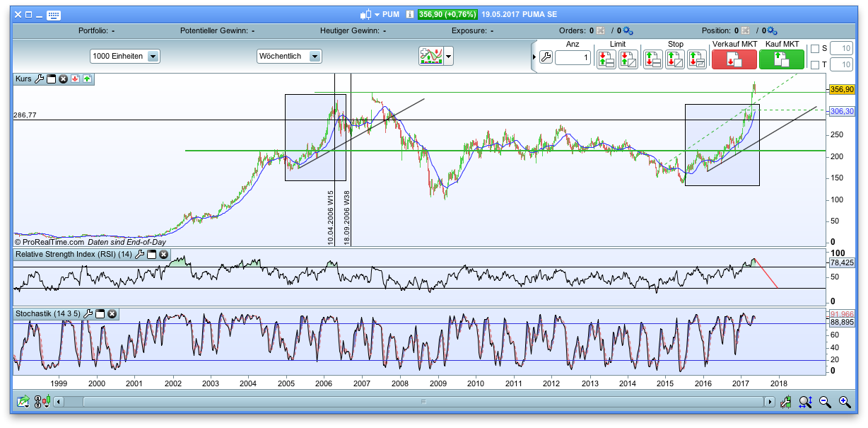The width and height of the screenshot is (868, 428).
Task: Click the Anz quantity input field
Action: click(x=572, y=58)
